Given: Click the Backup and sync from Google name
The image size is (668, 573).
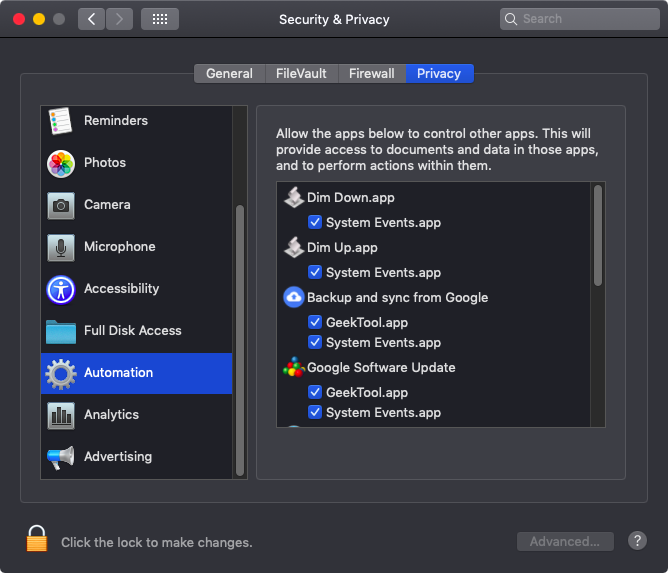Looking at the screenshot, I should (397, 297).
